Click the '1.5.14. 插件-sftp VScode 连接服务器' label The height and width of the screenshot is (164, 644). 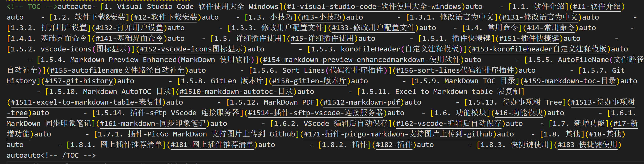coord(168,113)
